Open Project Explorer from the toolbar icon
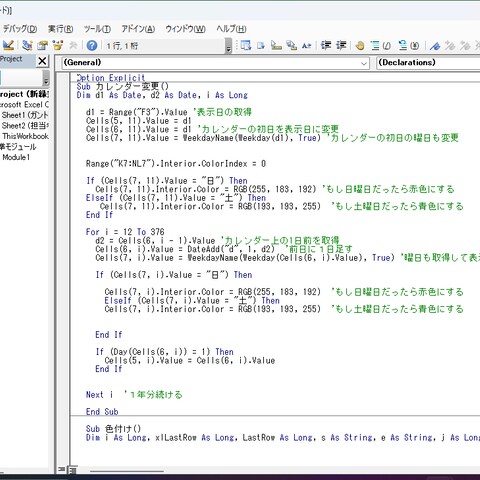480x480 pixels. pos(27,45)
